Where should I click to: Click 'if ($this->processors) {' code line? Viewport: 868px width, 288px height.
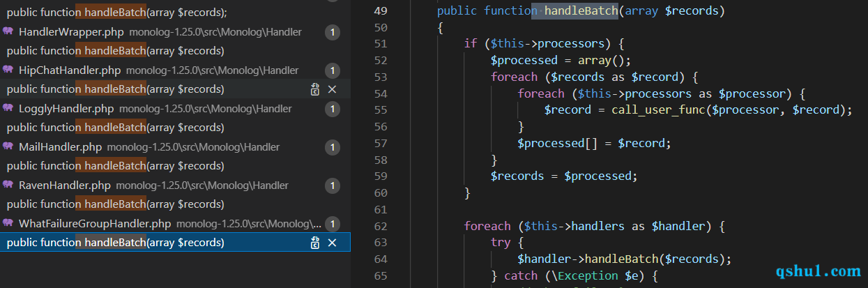click(x=545, y=44)
